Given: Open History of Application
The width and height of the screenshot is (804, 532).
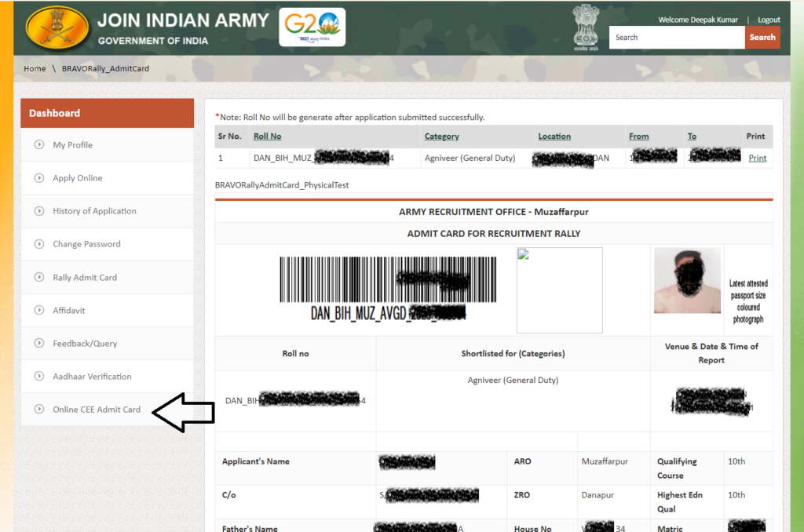Looking at the screenshot, I should click(94, 210).
